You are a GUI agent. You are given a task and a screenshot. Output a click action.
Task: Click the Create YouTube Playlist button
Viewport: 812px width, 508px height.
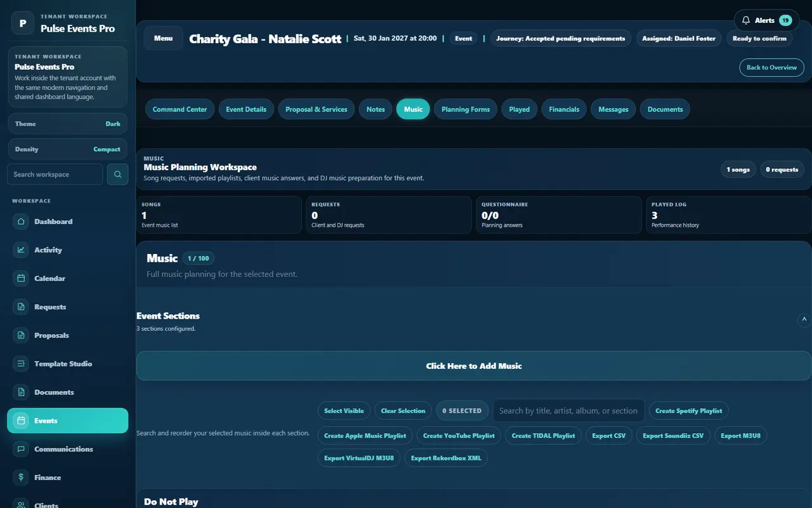(459, 436)
